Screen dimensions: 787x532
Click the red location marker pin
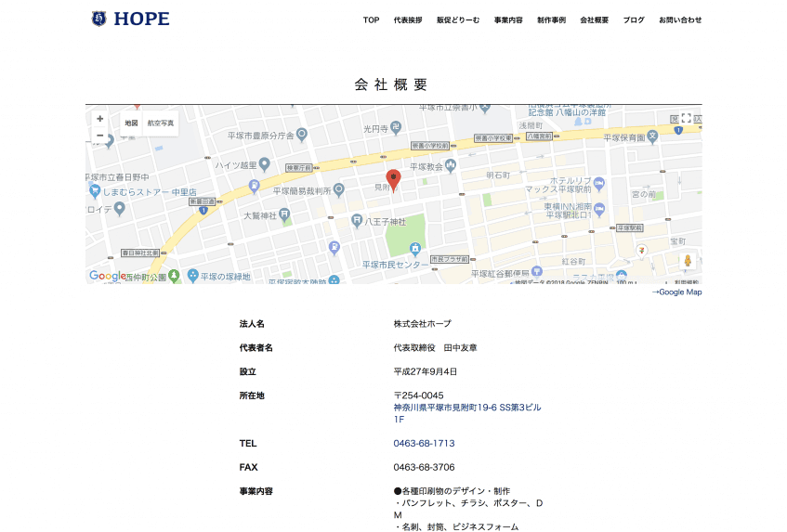click(393, 180)
